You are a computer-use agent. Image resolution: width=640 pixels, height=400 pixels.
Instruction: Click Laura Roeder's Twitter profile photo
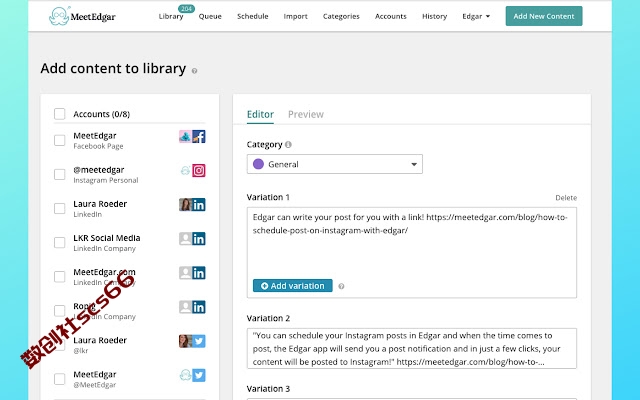pos(185,341)
